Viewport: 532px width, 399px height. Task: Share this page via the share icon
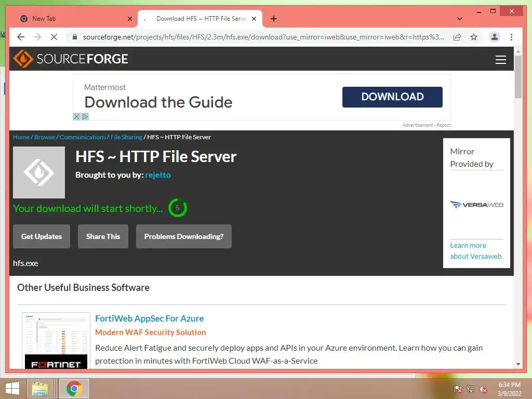point(457,37)
